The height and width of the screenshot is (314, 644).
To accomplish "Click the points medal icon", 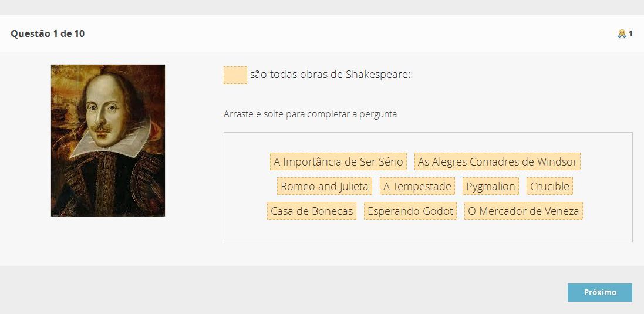I will [622, 34].
